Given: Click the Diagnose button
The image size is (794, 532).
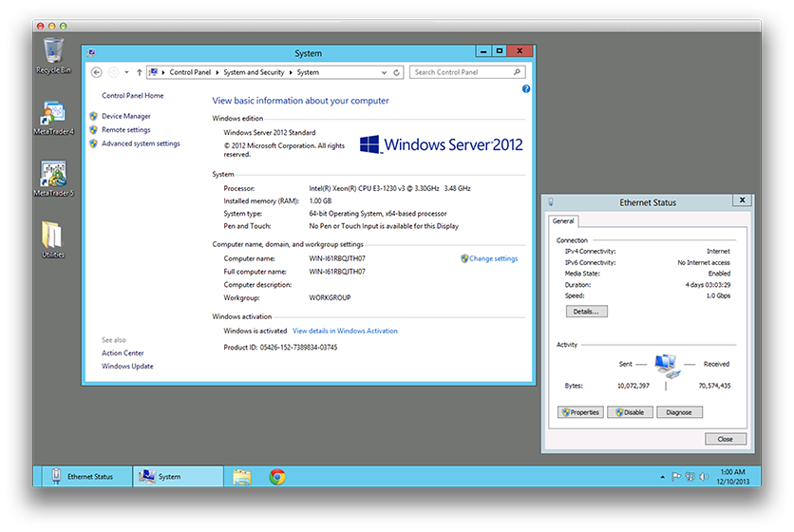Looking at the screenshot, I should tap(679, 412).
